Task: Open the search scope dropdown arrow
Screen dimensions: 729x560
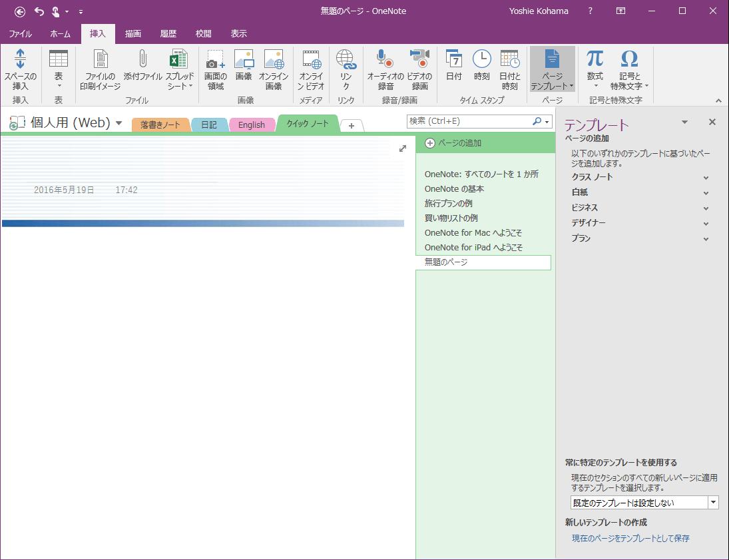Action: click(547, 122)
